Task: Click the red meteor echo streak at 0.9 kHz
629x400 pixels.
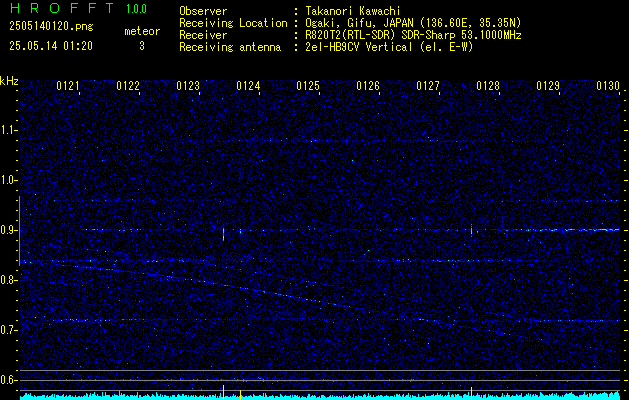Action: click(x=223, y=234)
